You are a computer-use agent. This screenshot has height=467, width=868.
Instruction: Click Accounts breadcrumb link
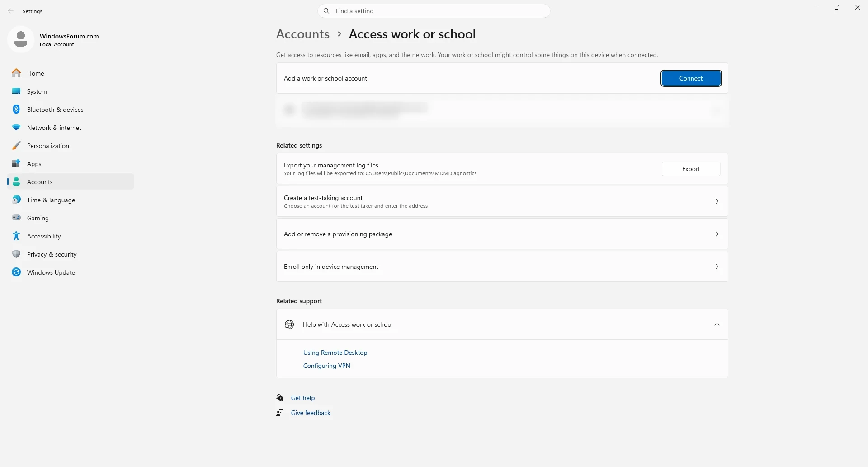point(303,34)
